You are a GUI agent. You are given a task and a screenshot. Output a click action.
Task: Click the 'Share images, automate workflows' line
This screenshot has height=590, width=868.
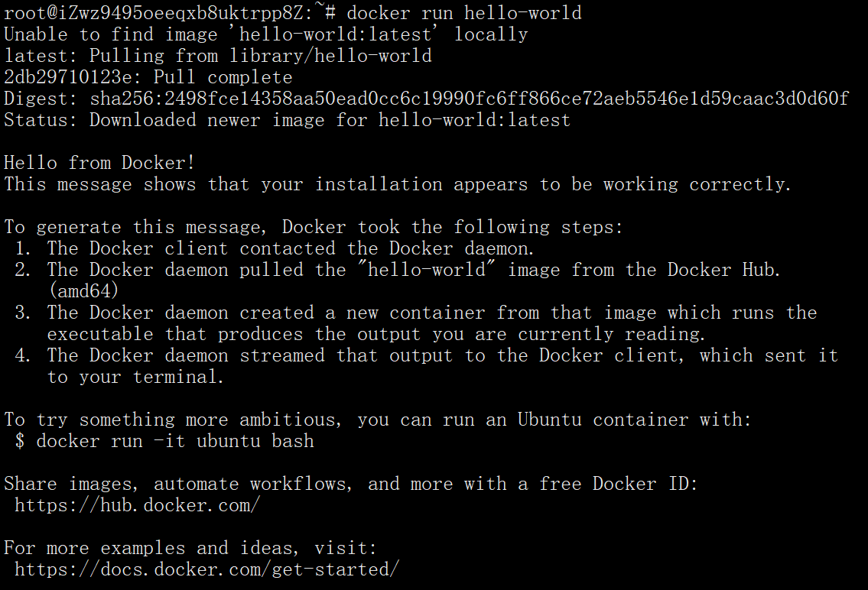pyautogui.click(x=351, y=484)
